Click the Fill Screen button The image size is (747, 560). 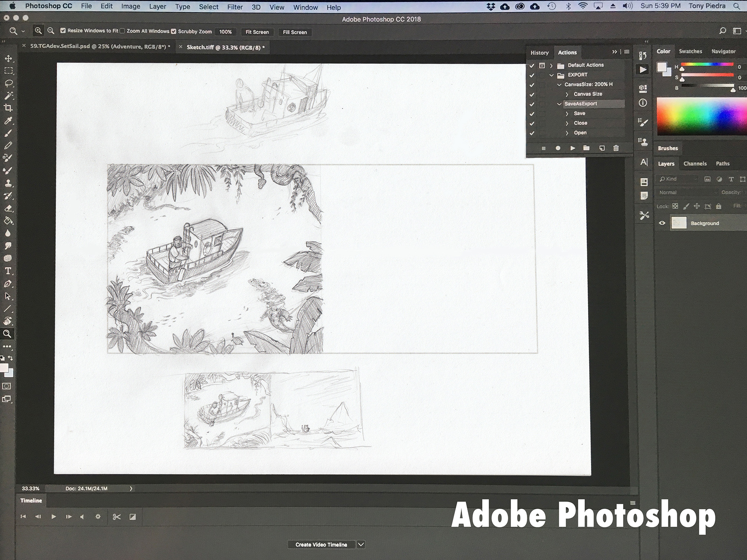[295, 33]
